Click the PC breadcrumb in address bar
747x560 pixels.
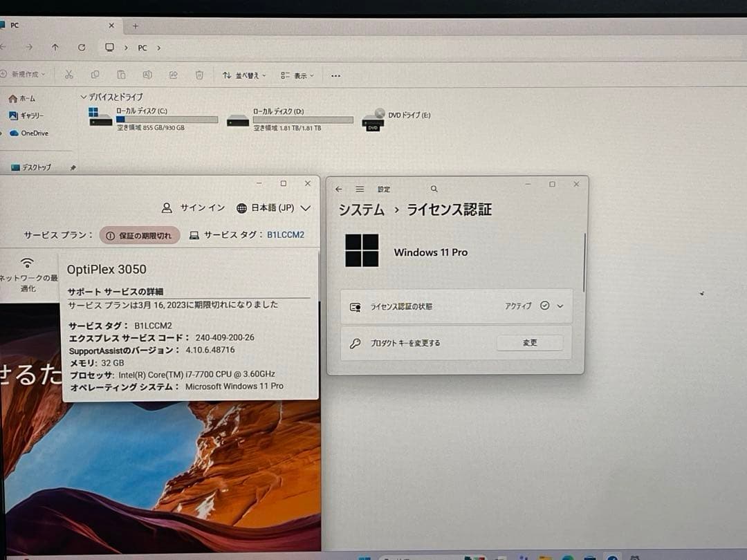142,48
